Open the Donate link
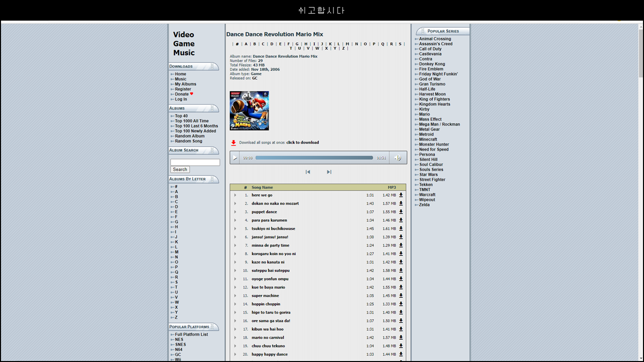Viewport: 644px width, 362px height. coord(182,95)
